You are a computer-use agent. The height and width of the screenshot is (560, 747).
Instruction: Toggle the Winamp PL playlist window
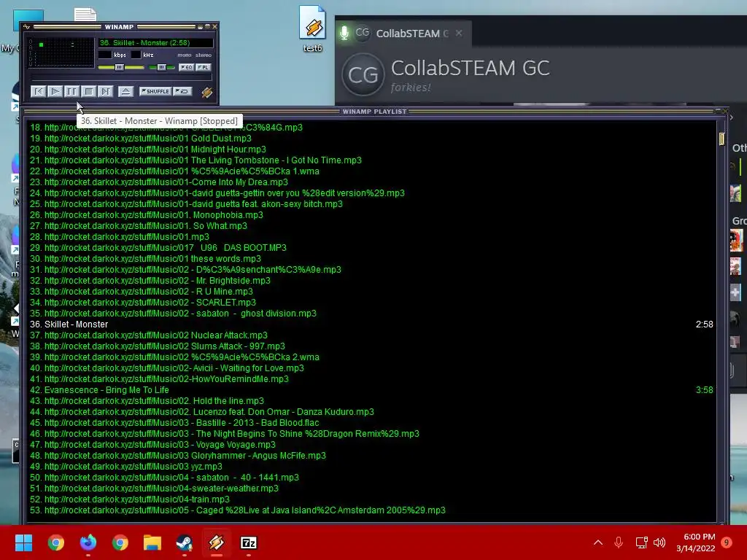point(203,67)
